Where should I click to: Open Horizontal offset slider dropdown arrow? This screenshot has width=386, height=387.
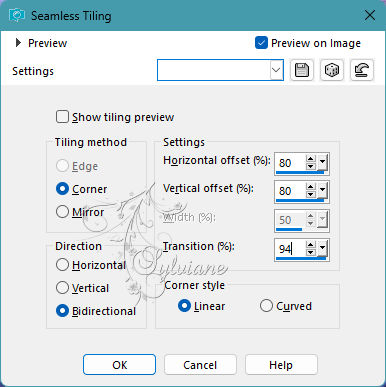322,163
